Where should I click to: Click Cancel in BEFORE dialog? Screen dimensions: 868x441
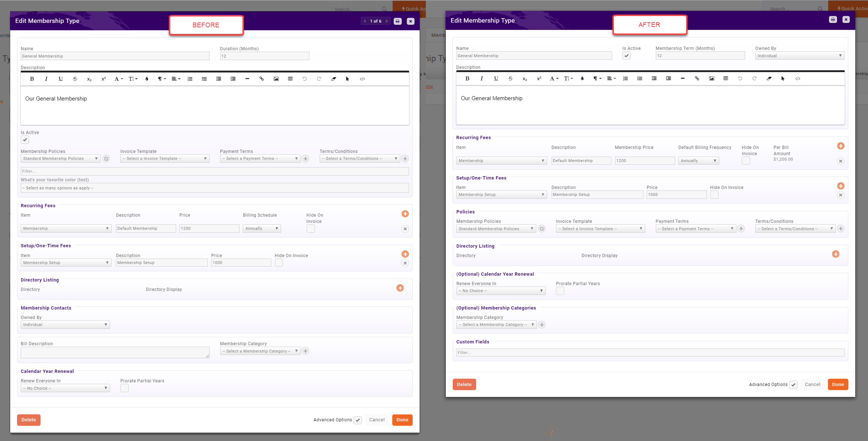[x=377, y=420]
